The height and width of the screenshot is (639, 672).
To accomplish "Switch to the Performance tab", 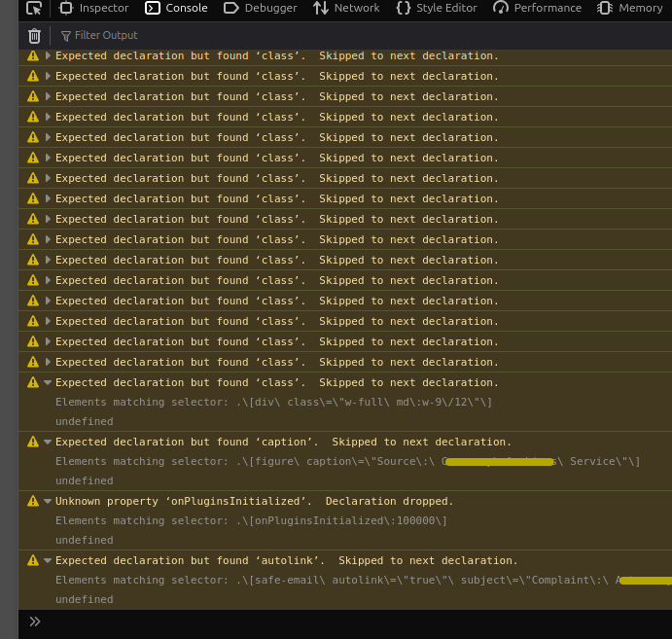I will point(537,8).
